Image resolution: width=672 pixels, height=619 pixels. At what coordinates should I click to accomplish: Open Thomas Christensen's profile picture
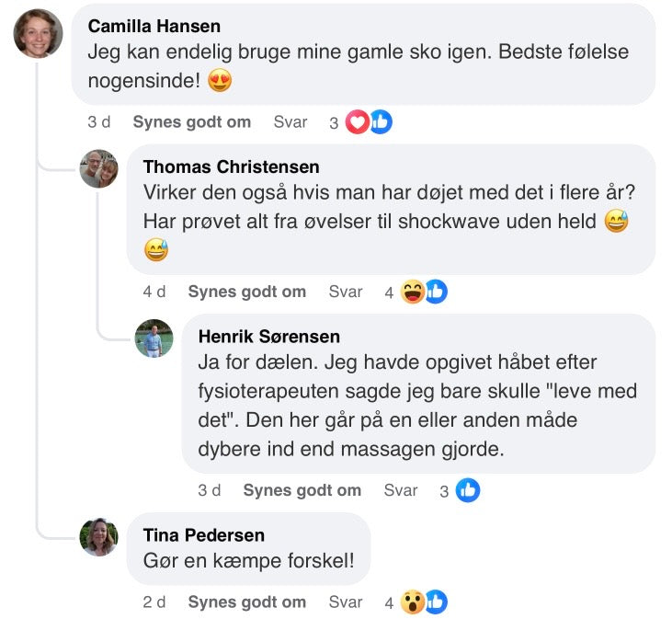point(99,169)
